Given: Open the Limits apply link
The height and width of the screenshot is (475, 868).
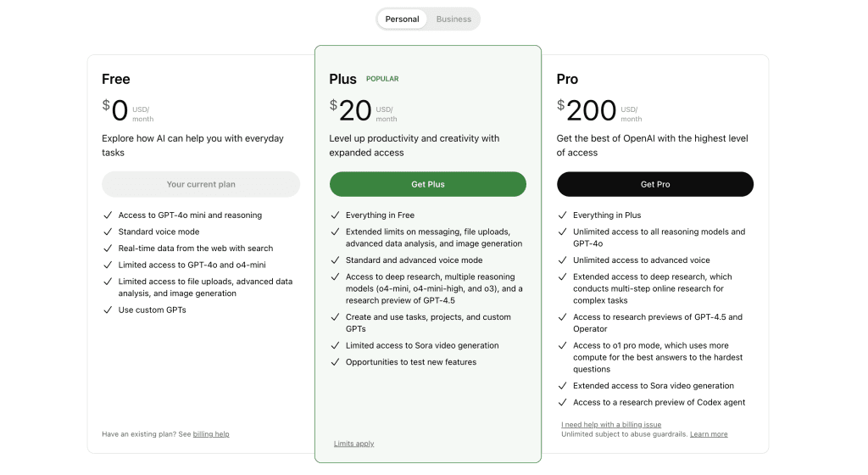Looking at the screenshot, I should (x=353, y=444).
